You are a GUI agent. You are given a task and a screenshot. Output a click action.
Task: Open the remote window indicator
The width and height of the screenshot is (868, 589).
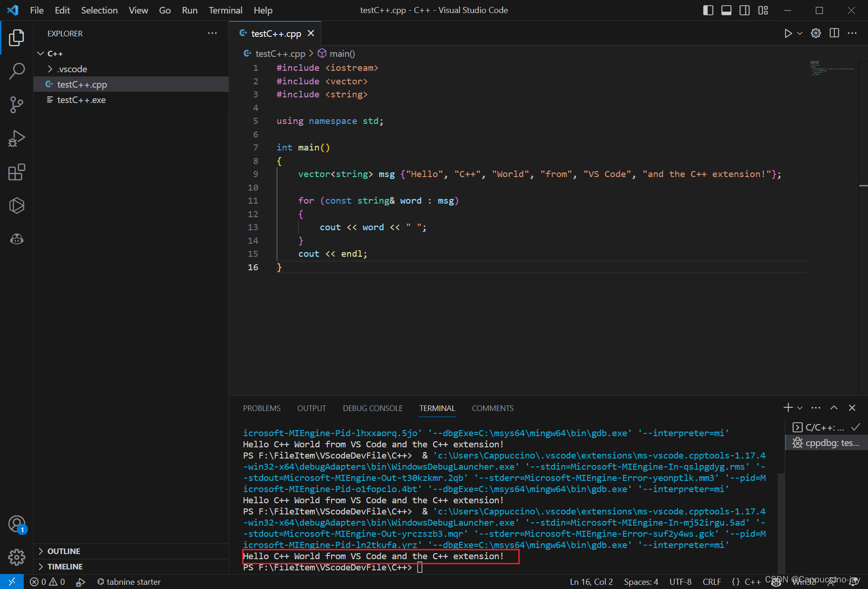[12, 582]
